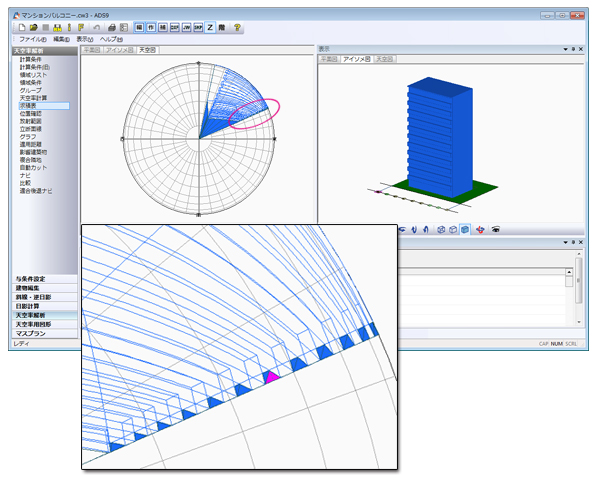This screenshot has width=600, height=480.
Task: Expand the 日影計算 section
Action: [x=45, y=306]
